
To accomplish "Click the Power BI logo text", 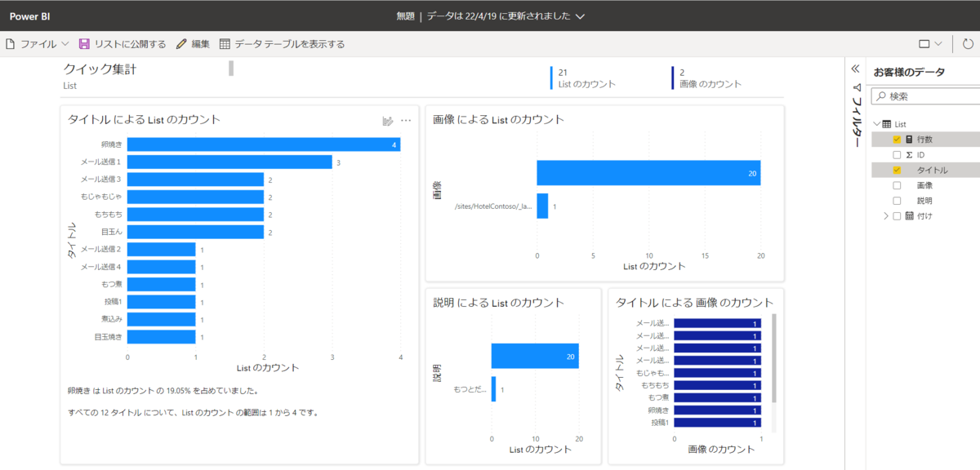I will tap(31, 16).
